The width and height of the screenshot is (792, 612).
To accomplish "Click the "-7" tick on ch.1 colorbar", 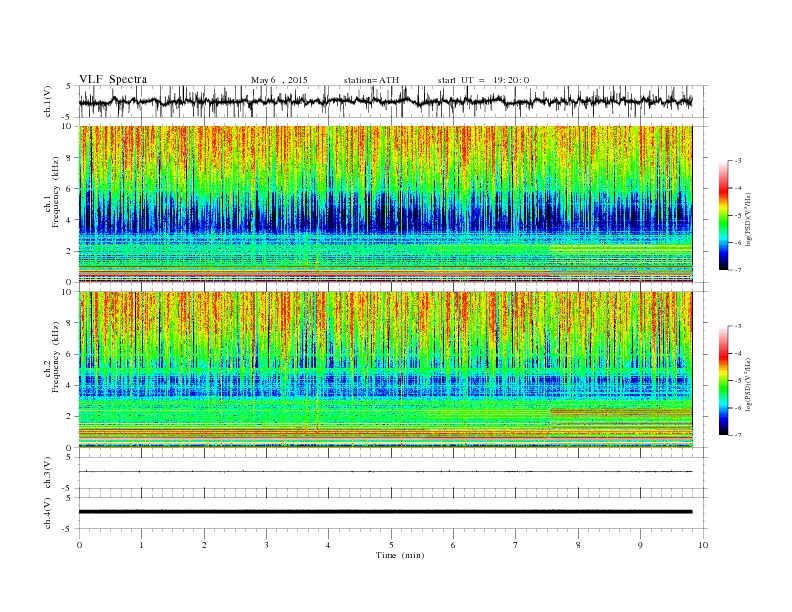I will [x=738, y=270].
